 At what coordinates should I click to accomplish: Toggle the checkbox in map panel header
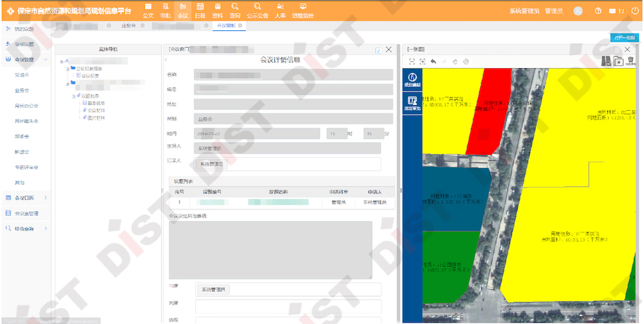pos(617,50)
